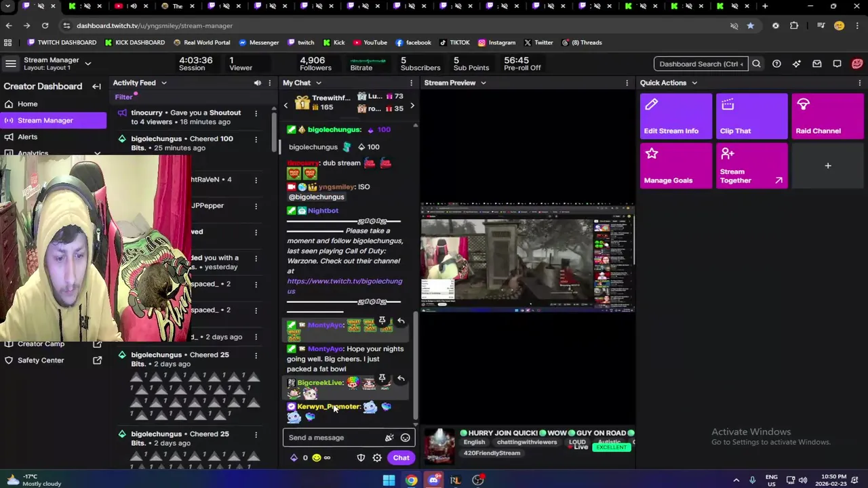Toggle site mute icon in address bar
The height and width of the screenshot is (488, 868).
coord(734,26)
